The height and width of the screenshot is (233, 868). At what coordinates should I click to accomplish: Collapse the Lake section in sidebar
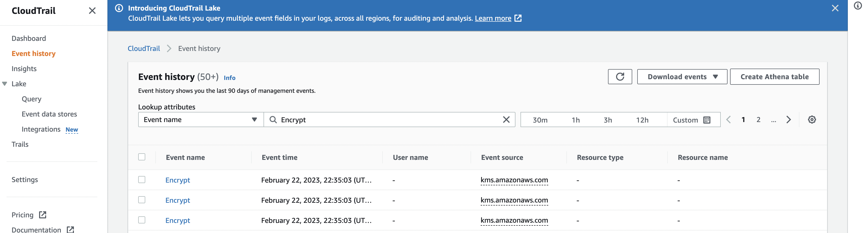4,83
